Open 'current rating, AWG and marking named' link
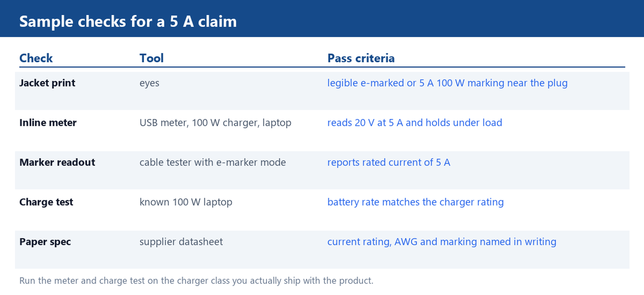The width and height of the screenshot is (644, 295). pos(442,242)
